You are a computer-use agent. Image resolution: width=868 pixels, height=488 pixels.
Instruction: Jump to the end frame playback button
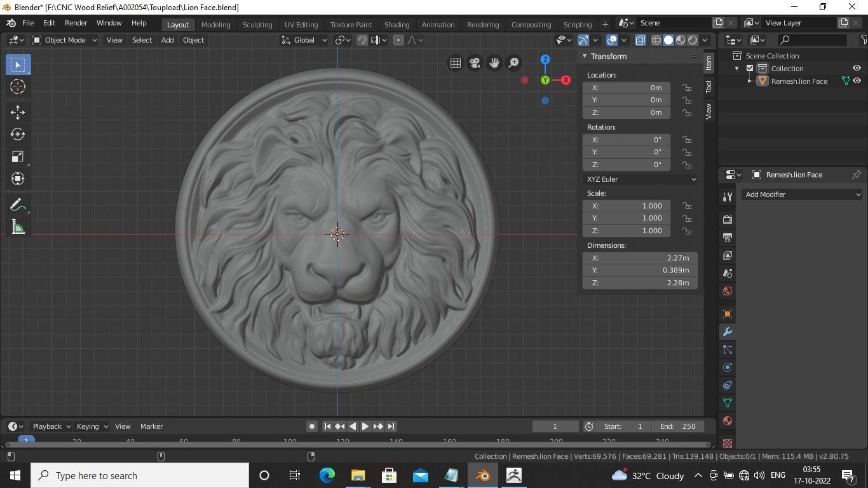pos(390,426)
